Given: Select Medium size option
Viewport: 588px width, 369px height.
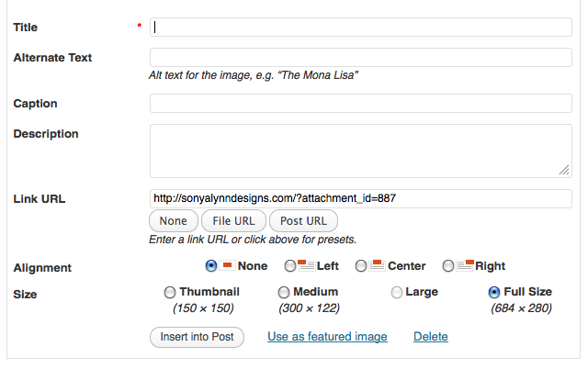Looking at the screenshot, I should pos(284,292).
